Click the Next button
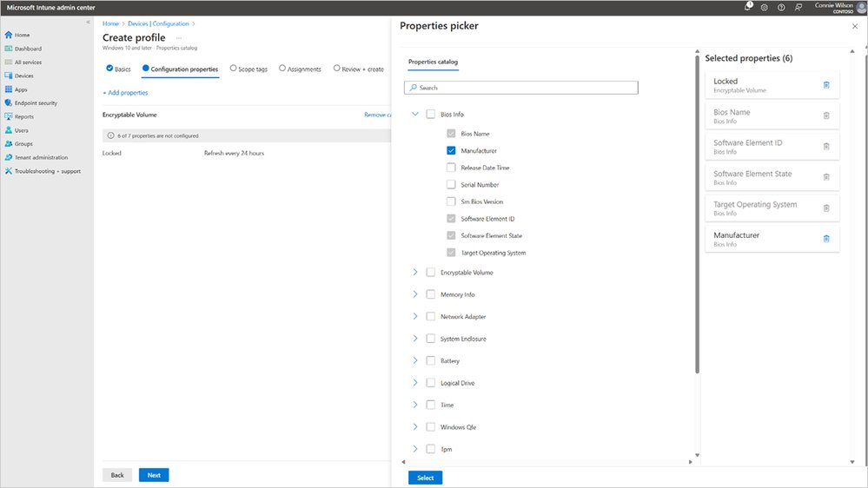Viewport: 868px width, 488px height. click(x=154, y=475)
